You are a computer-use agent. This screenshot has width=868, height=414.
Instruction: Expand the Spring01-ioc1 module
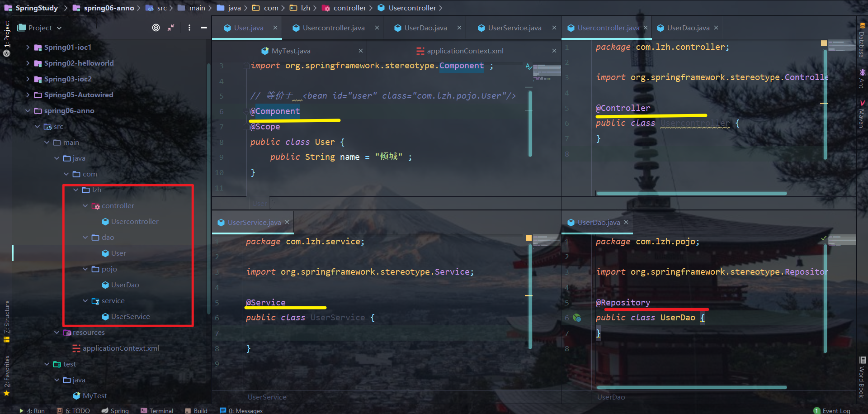click(28, 47)
